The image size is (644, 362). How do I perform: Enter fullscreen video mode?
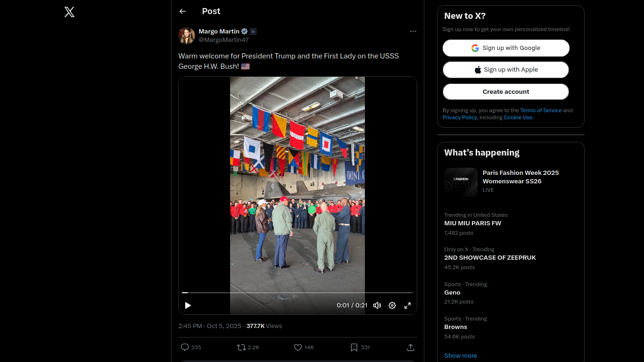coord(407,305)
